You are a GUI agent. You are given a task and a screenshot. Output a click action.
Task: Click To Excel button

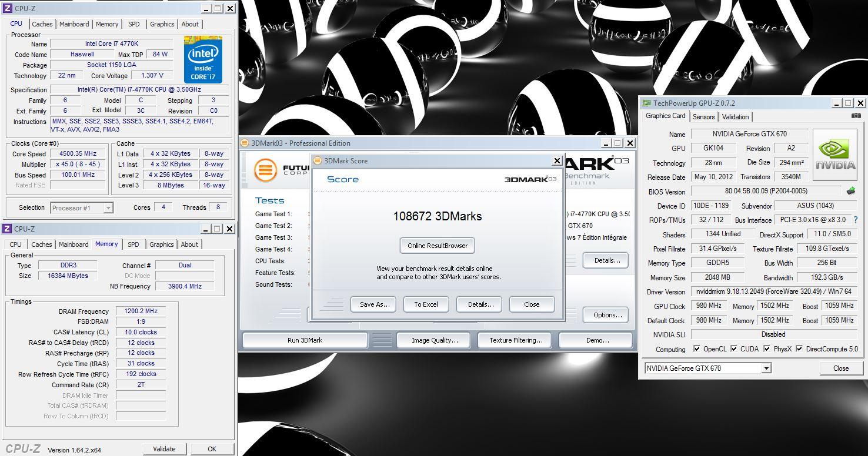426,304
